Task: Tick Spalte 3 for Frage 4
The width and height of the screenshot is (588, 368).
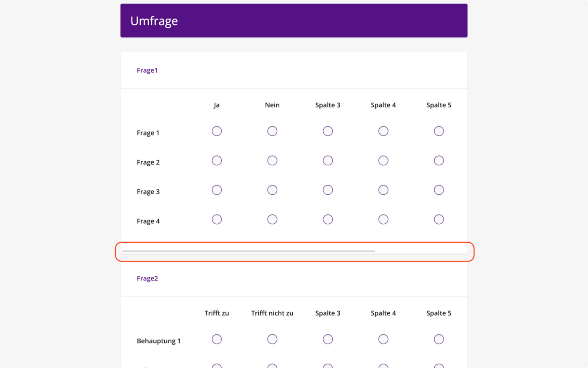Action: (x=328, y=220)
